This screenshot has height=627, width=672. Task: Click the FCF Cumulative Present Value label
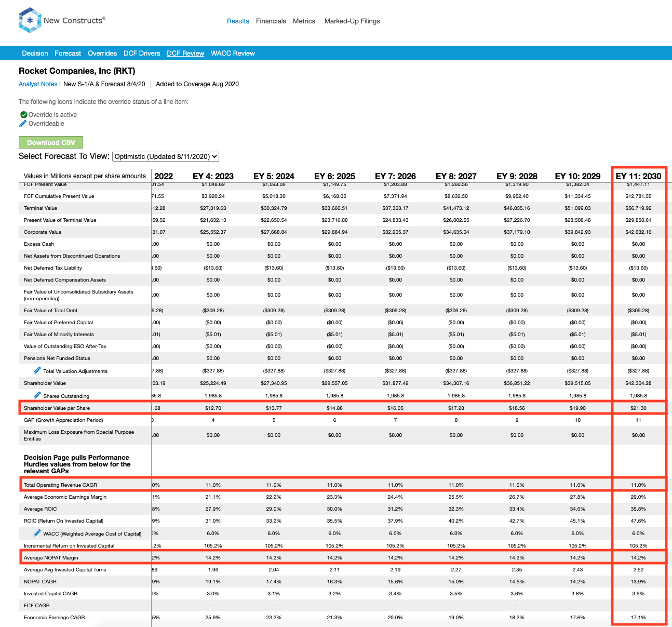[59, 196]
